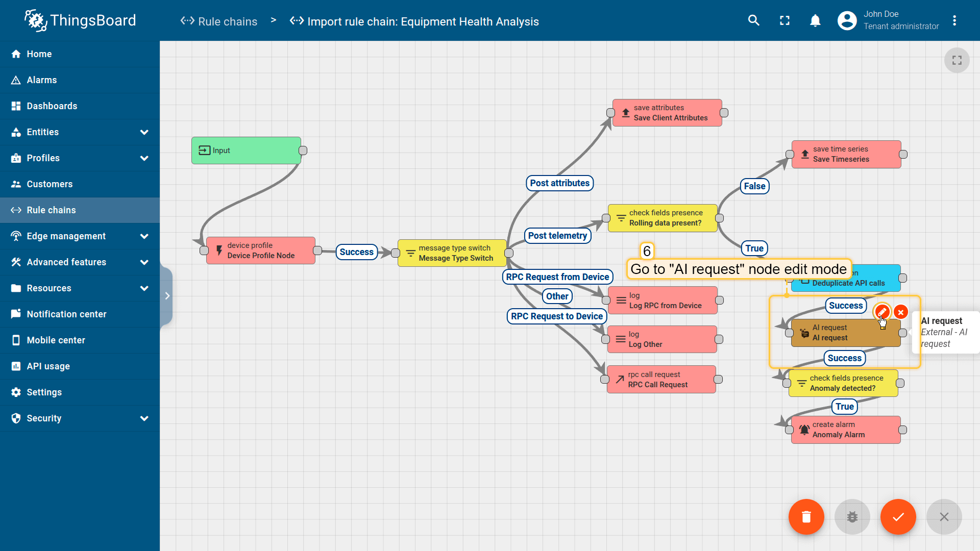980x551 pixels.
Task: Expand the Resources menu chevron
Action: pyautogui.click(x=144, y=288)
